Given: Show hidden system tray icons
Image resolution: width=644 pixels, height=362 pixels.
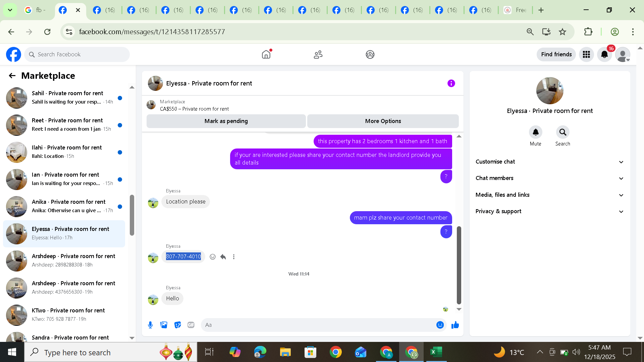Looking at the screenshot, I should [x=540, y=352].
